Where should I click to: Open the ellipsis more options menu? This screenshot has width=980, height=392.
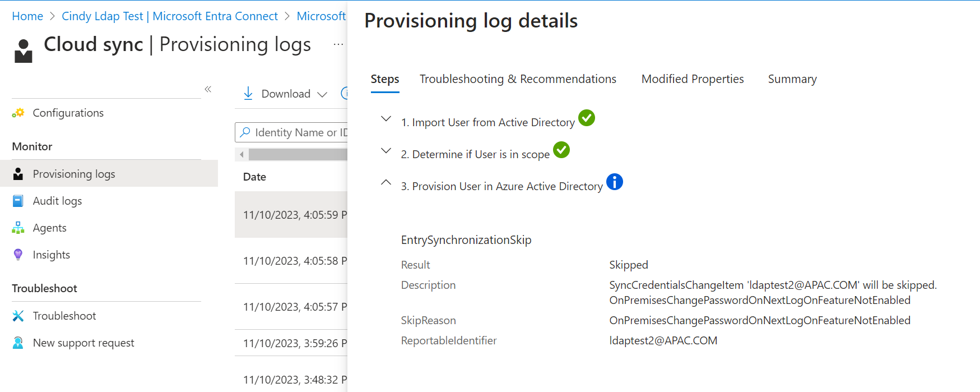pos(338,44)
